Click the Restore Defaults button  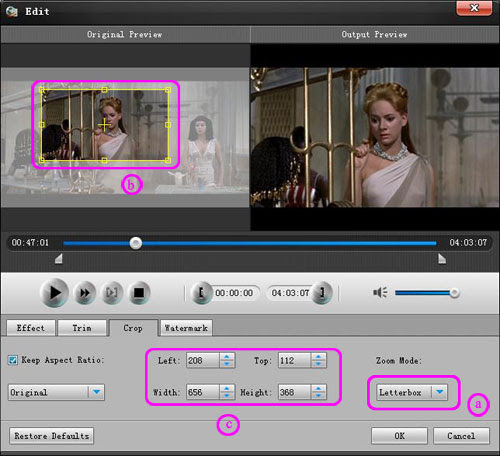click(52, 436)
